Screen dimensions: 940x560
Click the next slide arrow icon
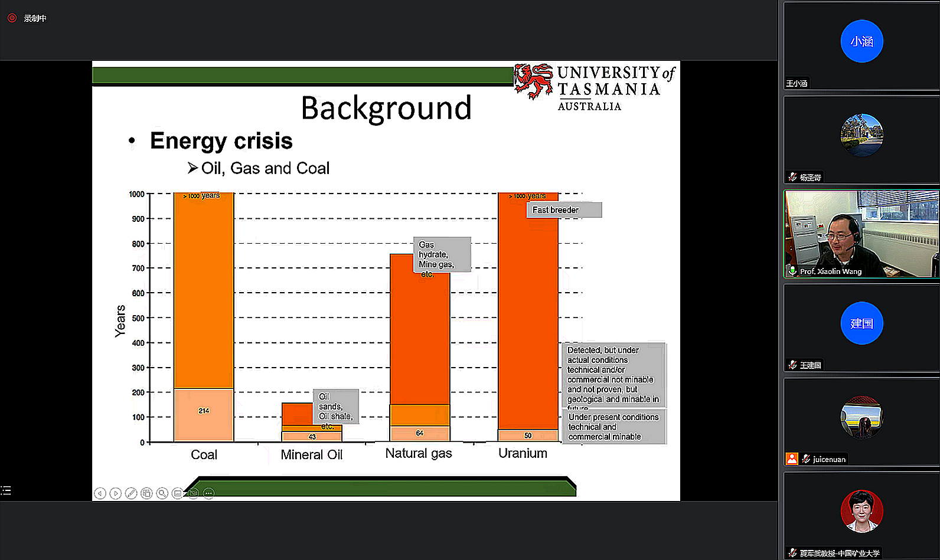coord(116,493)
